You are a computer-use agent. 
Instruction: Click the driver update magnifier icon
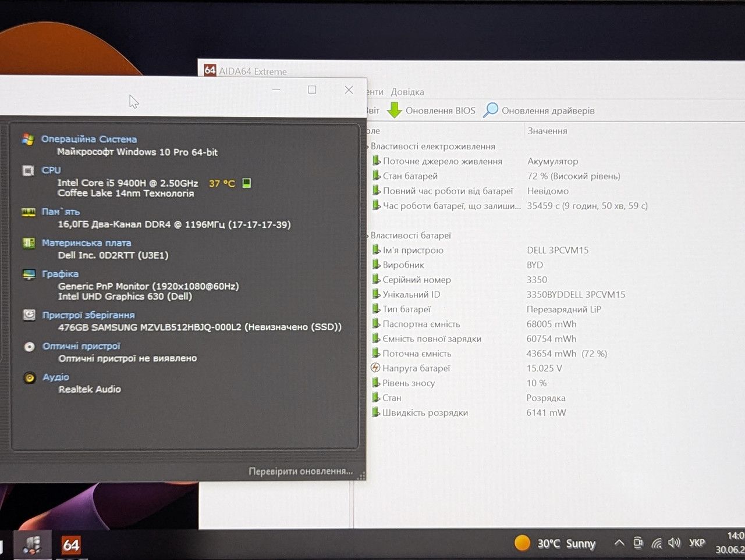coord(491,110)
